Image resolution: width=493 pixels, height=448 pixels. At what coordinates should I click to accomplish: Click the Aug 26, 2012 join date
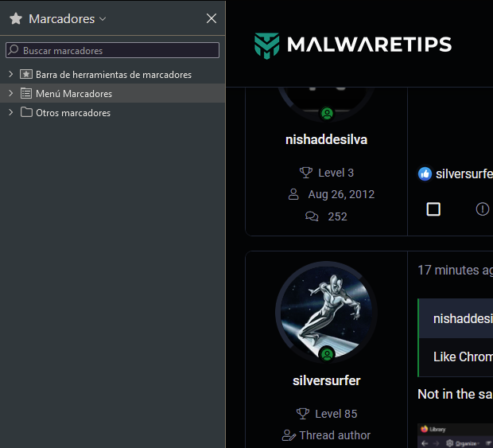coord(341,194)
